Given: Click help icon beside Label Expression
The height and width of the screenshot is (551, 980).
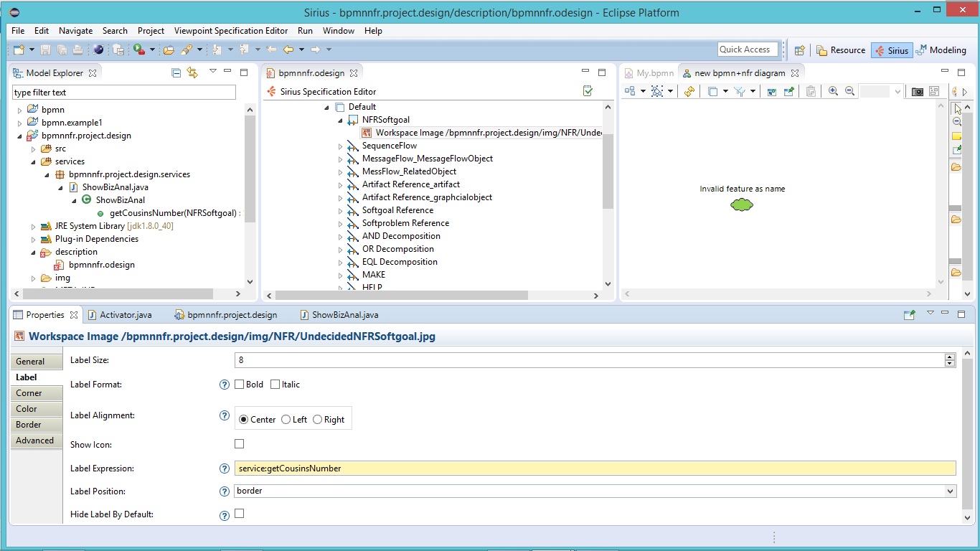Looking at the screenshot, I should pos(224,468).
